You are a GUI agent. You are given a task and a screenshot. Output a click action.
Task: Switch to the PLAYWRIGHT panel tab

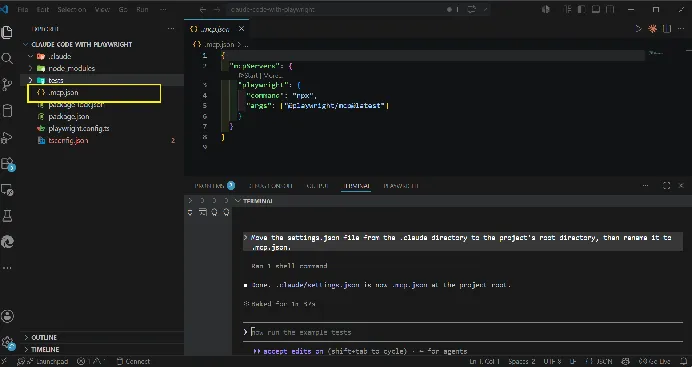pos(401,186)
